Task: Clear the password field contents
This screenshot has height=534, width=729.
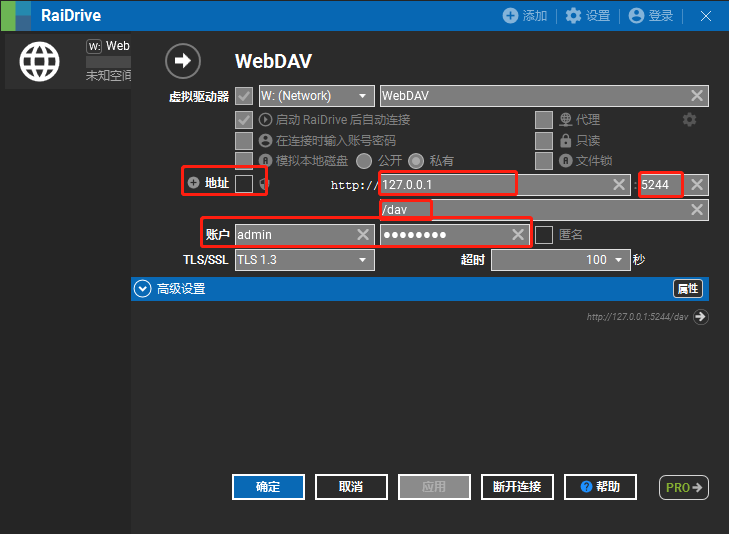Action: point(518,235)
